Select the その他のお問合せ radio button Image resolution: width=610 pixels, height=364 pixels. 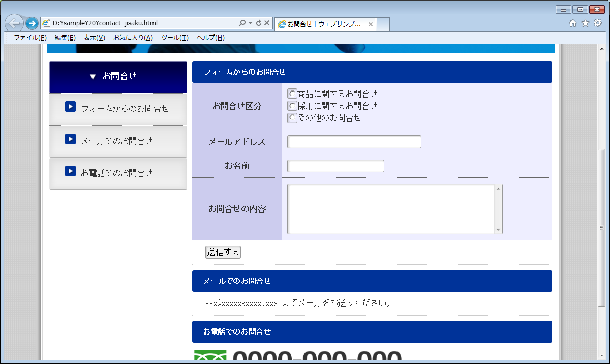point(292,117)
